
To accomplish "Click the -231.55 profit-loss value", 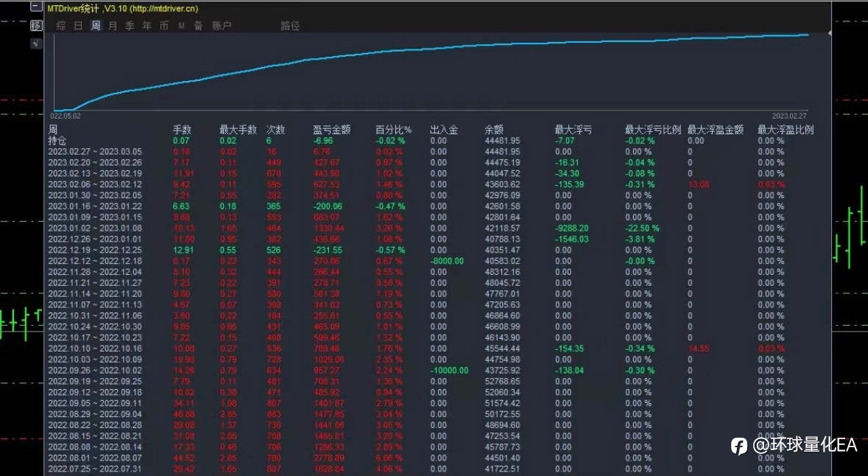I will point(328,250).
